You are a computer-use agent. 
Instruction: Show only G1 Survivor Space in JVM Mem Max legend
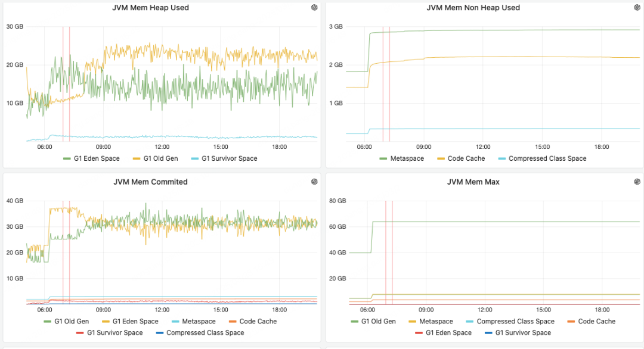pos(523,333)
